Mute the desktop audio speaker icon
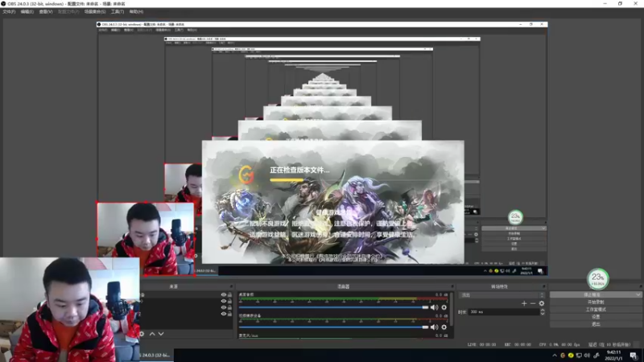Screen dimensions: 644x362 434,307
